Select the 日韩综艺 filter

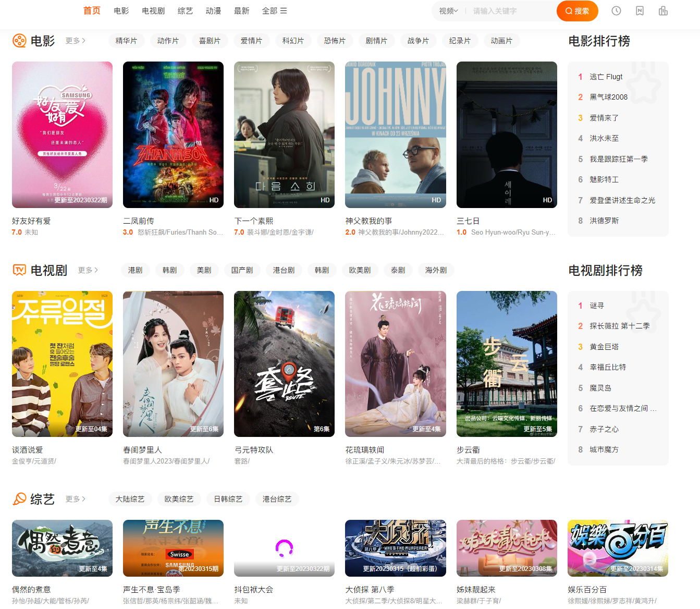228,499
